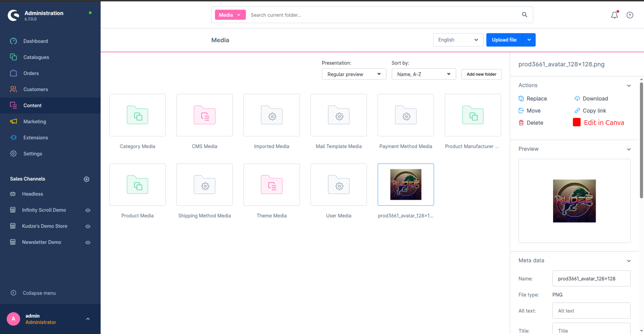Open notifications bell icon
This screenshot has height=334, width=644.
[x=615, y=15]
